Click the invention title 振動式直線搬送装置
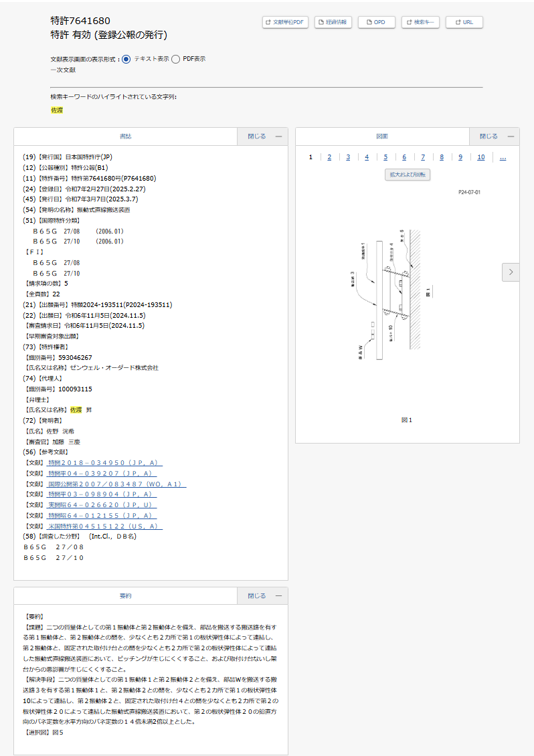This screenshot has width=534, height=756. pyautogui.click(x=104, y=210)
